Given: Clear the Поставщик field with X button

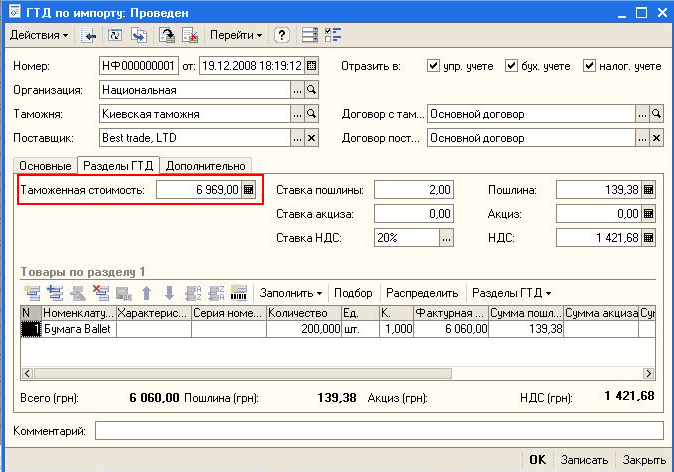Looking at the screenshot, I should click(311, 138).
